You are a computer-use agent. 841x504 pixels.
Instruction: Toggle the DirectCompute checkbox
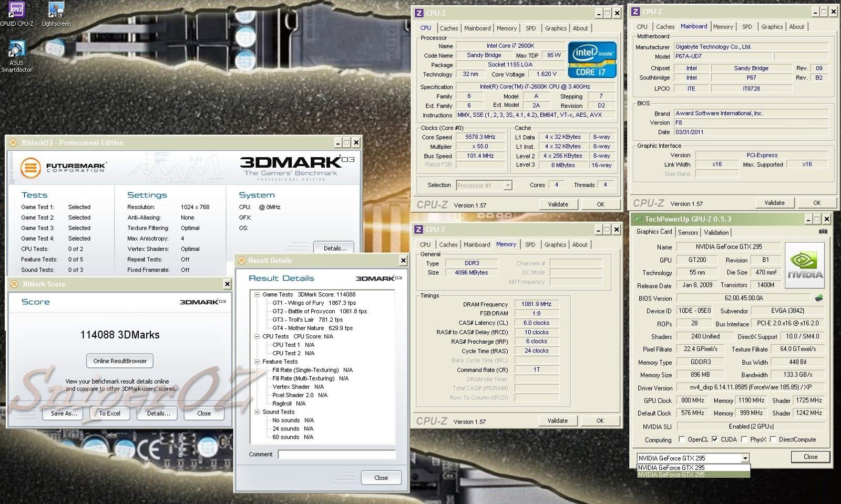pos(773,439)
